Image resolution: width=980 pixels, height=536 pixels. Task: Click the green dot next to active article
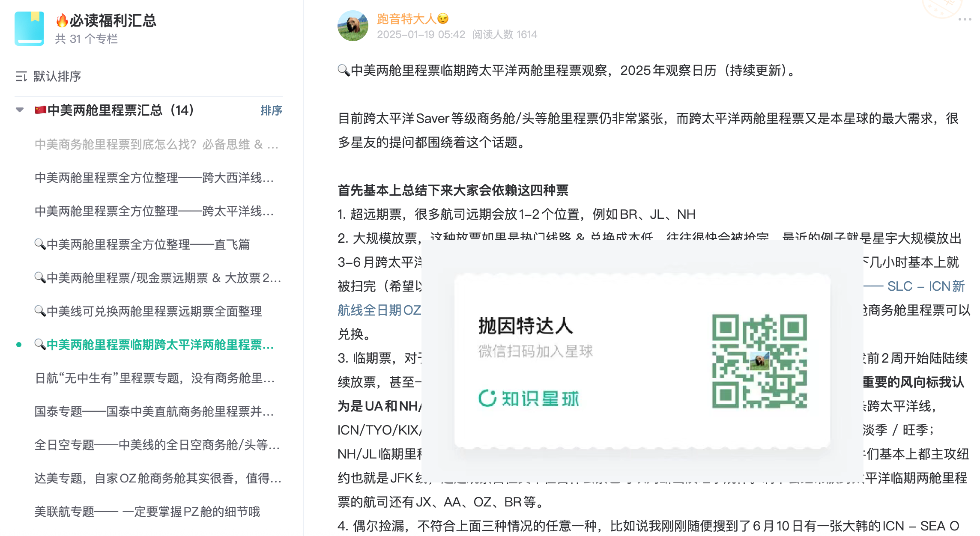pos(18,345)
